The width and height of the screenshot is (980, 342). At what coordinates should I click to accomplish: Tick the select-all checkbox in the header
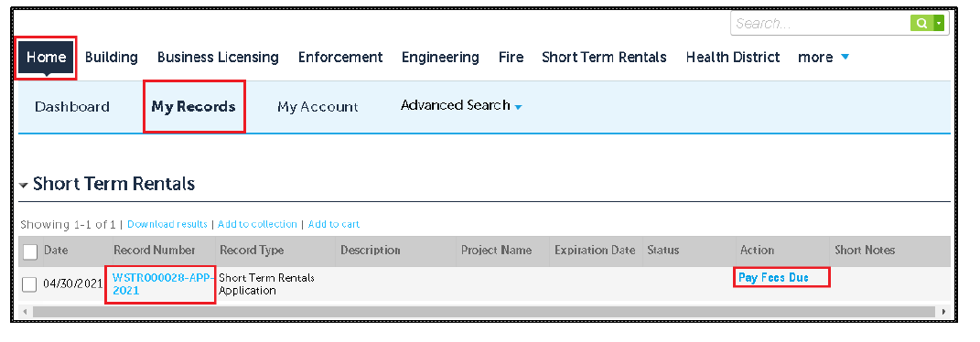click(x=29, y=251)
